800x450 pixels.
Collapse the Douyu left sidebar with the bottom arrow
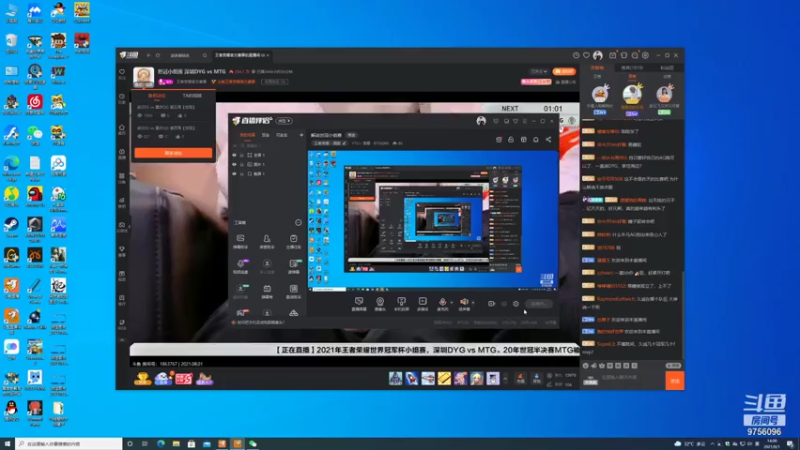point(122,340)
